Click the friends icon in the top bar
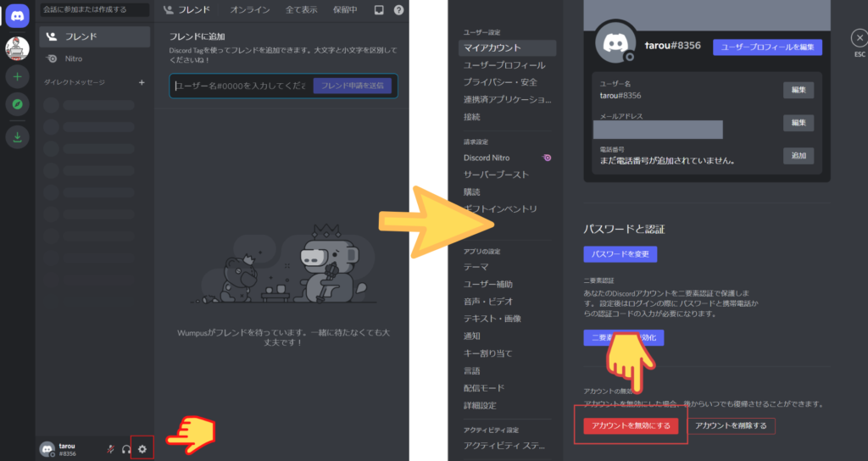The image size is (868, 461). (169, 10)
